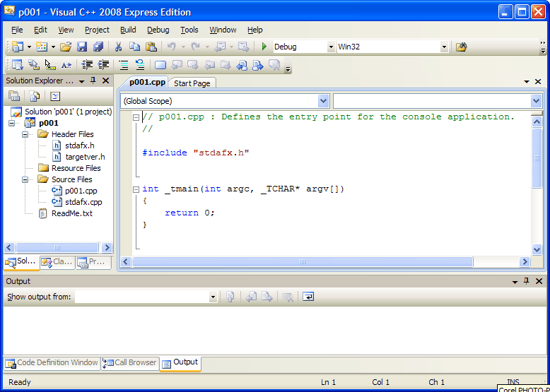This screenshot has height=392, width=550.
Task: Click the Open File folder icon
Action: pos(65,47)
